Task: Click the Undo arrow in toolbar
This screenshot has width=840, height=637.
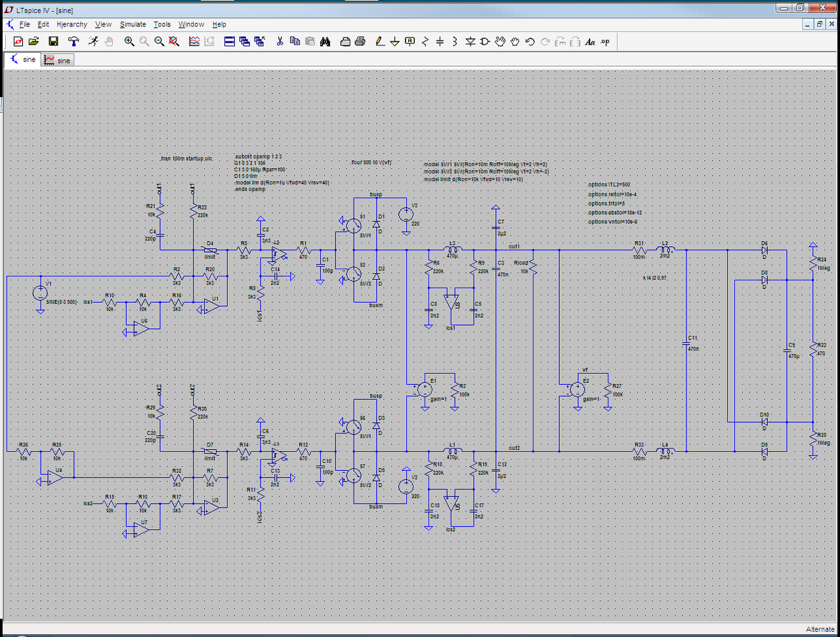Action: 530,41
